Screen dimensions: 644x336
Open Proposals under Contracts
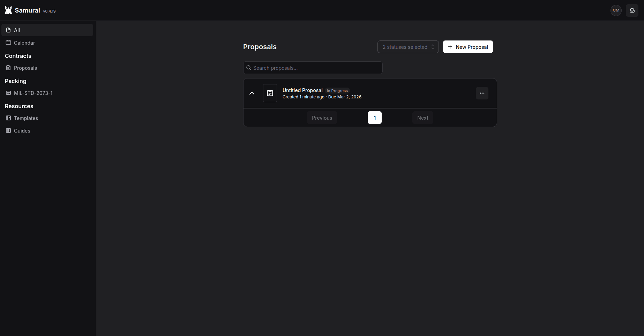[25, 68]
